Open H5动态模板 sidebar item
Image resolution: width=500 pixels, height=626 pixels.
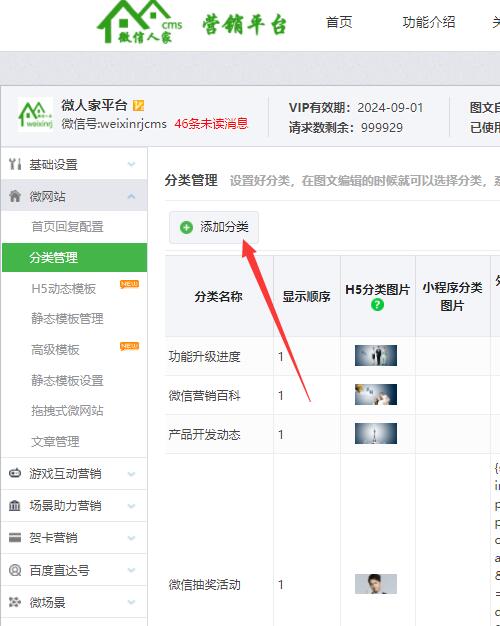(x=64, y=288)
